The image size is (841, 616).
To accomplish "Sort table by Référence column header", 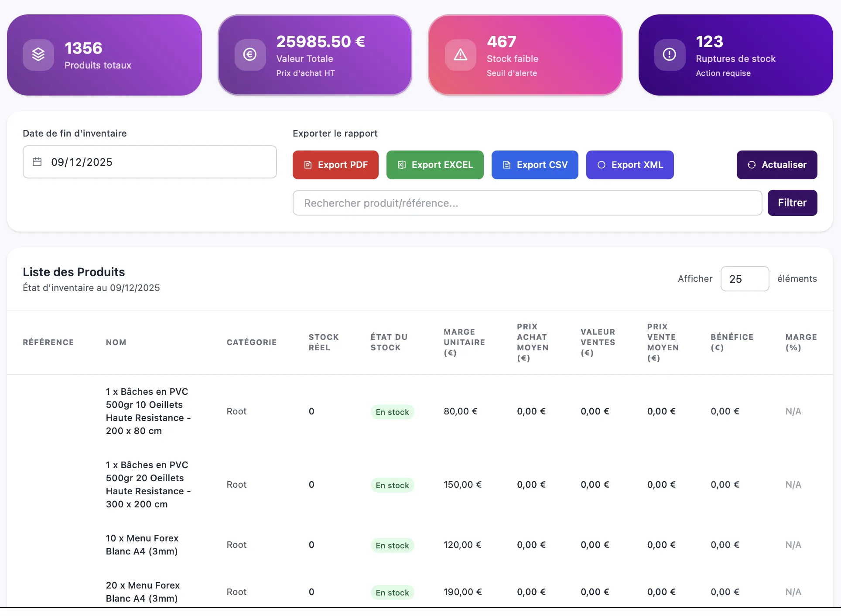I will [48, 342].
